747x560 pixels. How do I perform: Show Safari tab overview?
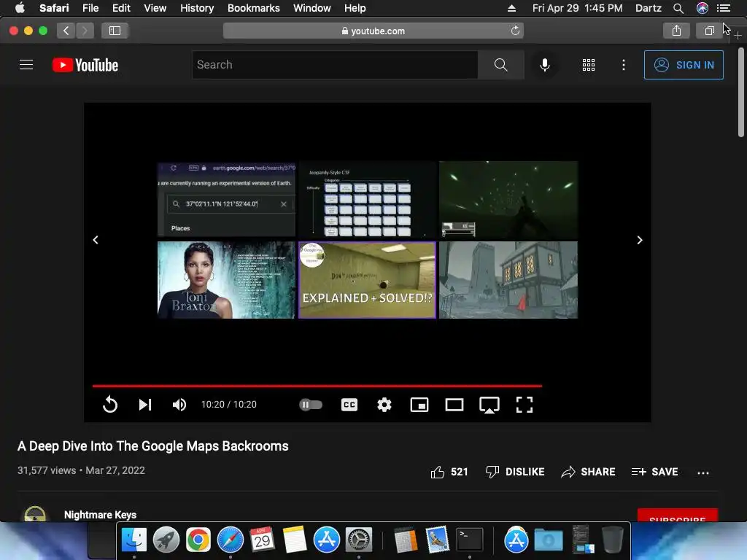click(709, 31)
